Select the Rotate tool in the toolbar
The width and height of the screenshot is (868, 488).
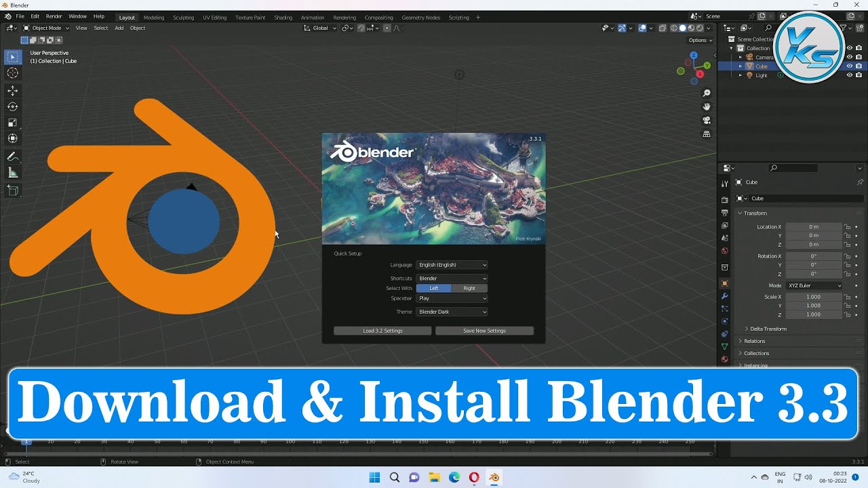[x=13, y=106]
